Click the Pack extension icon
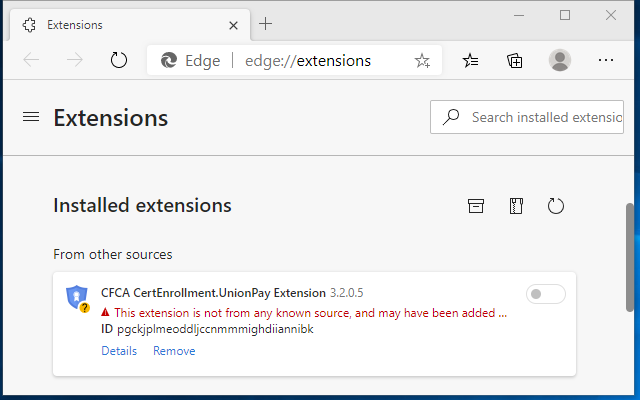 coord(516,206)
